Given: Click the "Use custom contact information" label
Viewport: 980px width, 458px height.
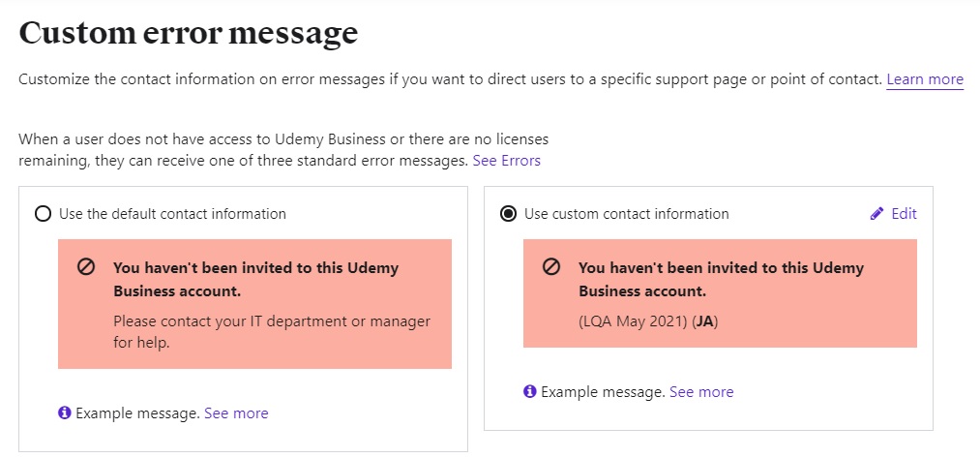Looking at the screenshot, I should click(x=626, y=214).
